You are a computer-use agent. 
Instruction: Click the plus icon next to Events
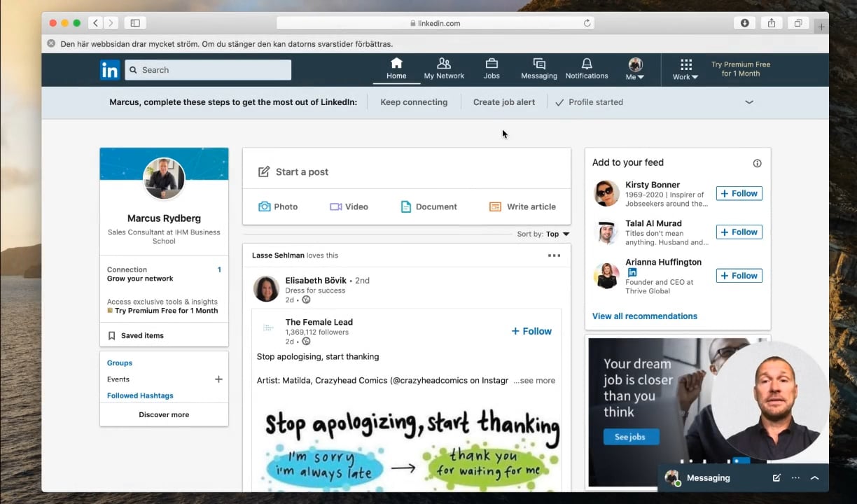pos(218,379)
